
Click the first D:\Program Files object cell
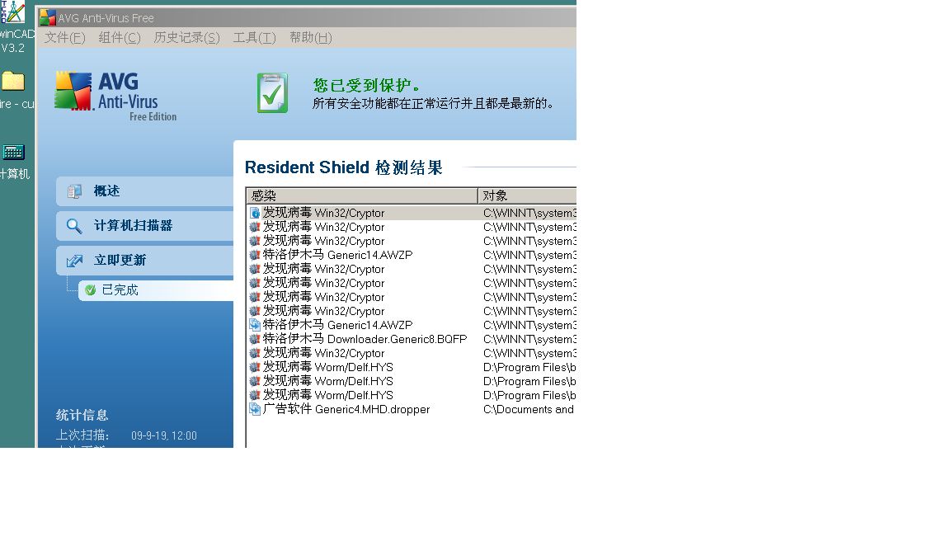[529, 367]
